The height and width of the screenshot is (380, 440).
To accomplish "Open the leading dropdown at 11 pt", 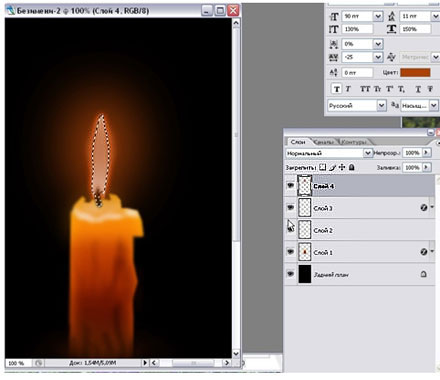I will pos(436,16).
